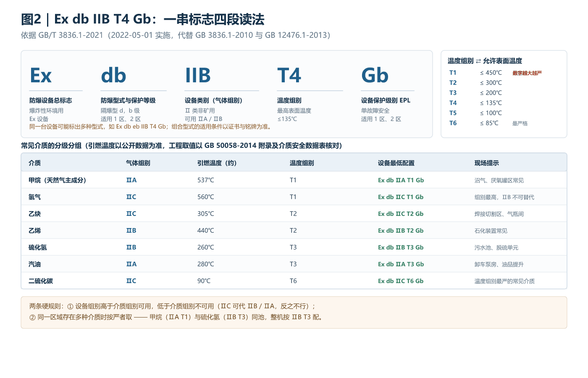The width and height of the screenshot is (588, 378).
Task: Select the label '设备类别（气体组别）'
Action: pos(215,100)
